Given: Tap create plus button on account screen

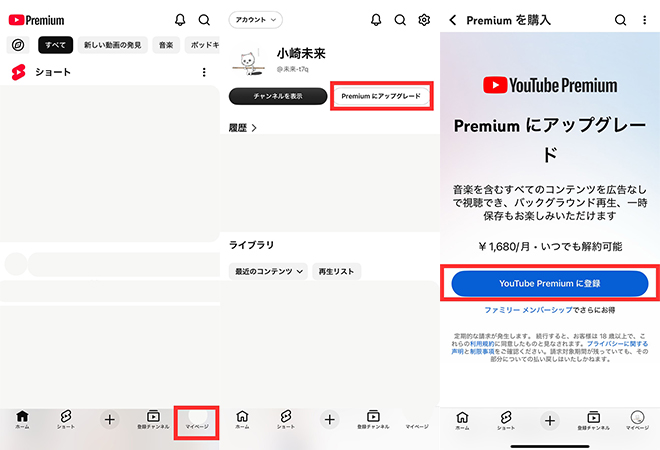Looking at the screenshot, I should click(330, 419).
